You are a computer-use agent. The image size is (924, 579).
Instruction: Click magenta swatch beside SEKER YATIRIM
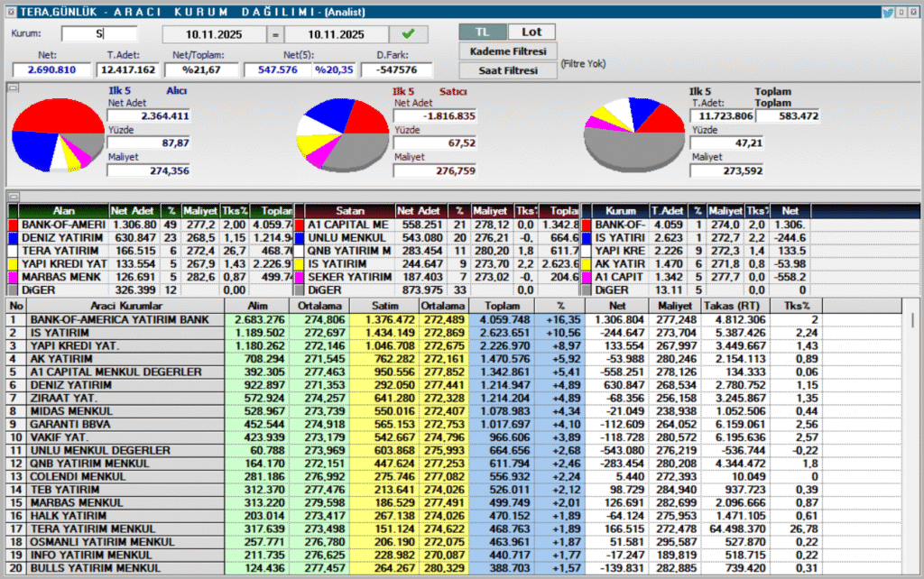[x=300, y=277]
